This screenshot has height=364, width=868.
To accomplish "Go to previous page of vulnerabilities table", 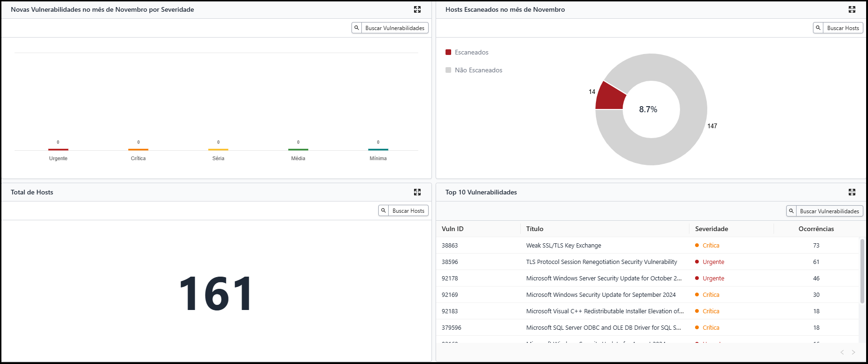I will tap(842, 352).
